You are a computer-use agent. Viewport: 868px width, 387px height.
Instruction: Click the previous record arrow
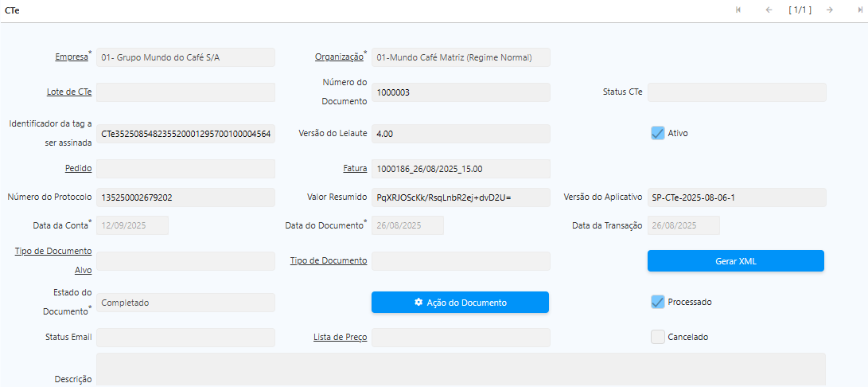click(x=769, y=10)
